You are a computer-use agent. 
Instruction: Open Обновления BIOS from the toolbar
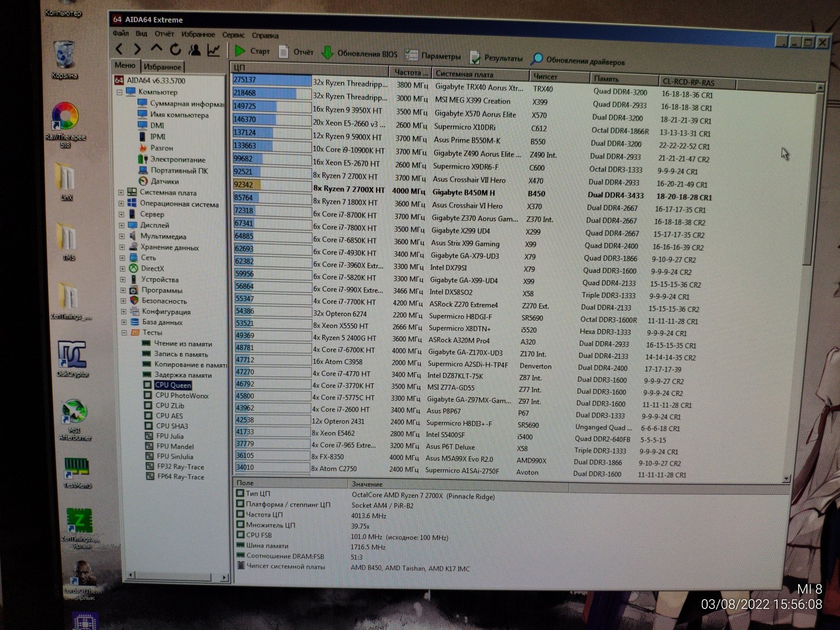(x=360, y=53)
